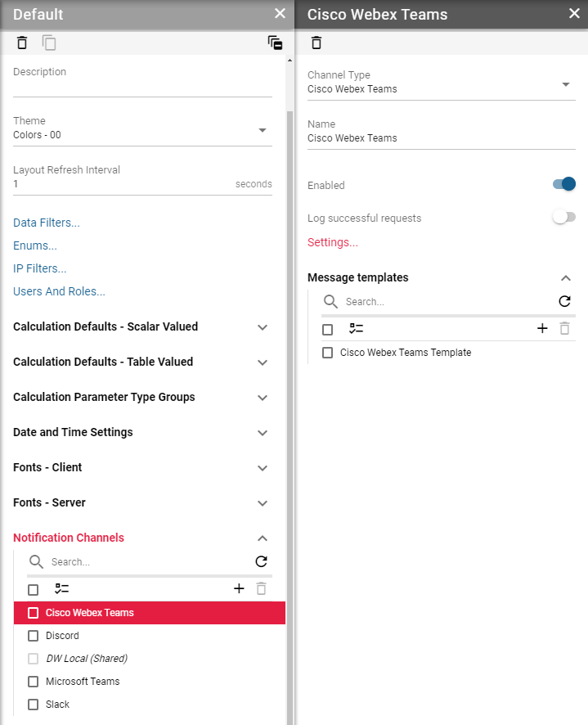
Task: Turn on Log successful requests toggle
Action: [x=564, y=217]
